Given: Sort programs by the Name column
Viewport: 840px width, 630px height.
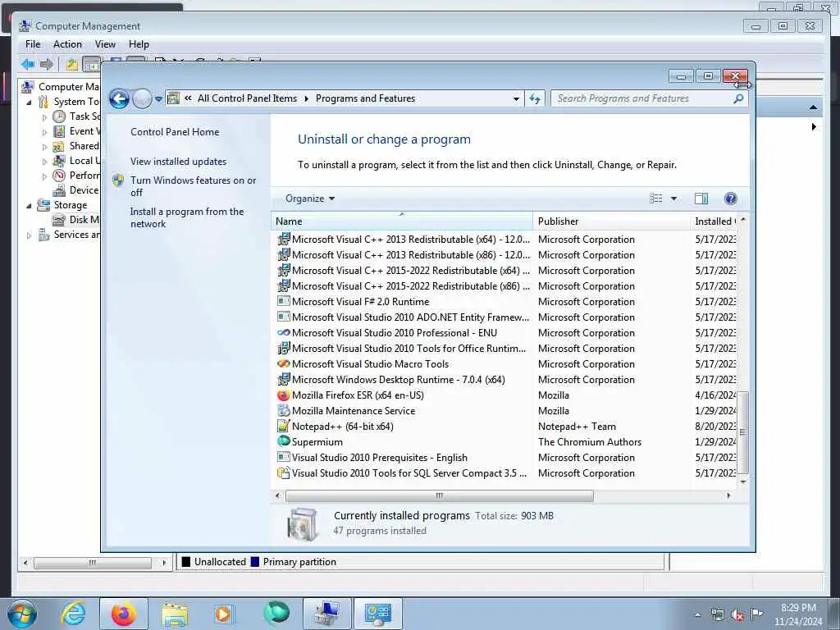Looking at the screenshot, I should pos(402,221).
